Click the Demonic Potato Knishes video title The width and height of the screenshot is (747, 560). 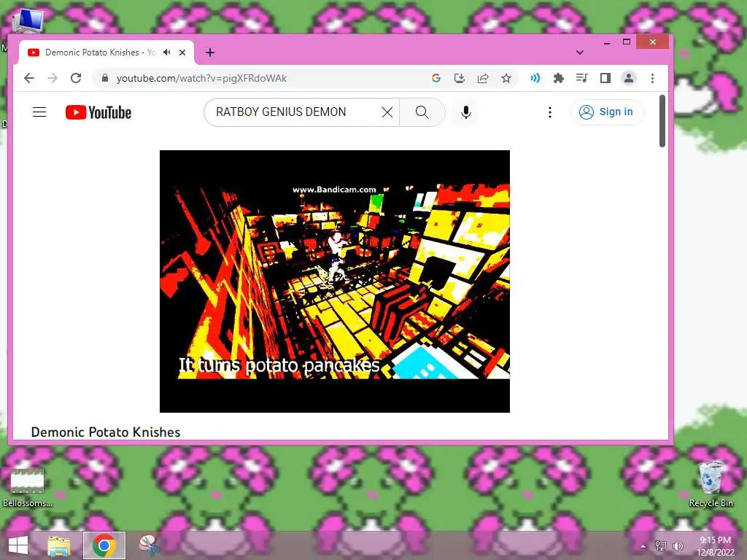pyautogui.click(x=106, y=432)
